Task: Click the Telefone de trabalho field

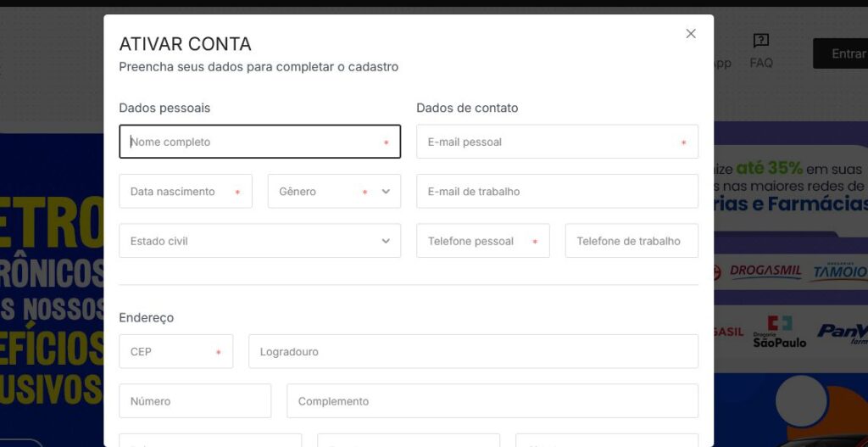Action: 632,241
